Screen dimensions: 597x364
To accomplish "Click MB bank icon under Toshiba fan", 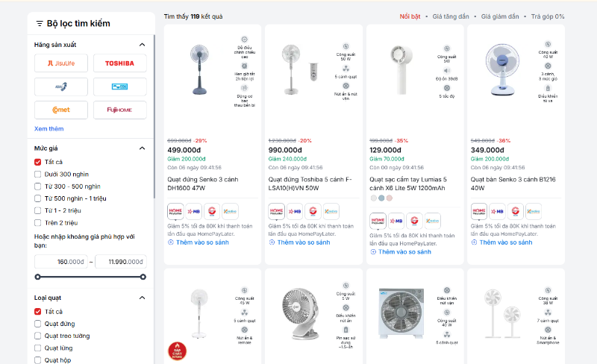I will point(295,211).
